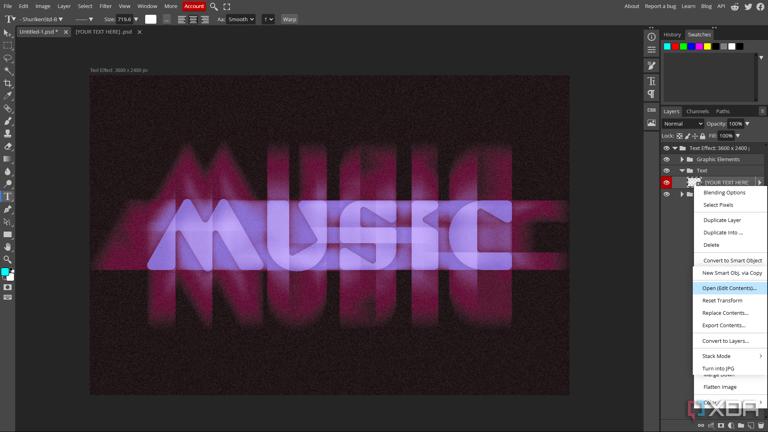Select the Eraser tool
The height and width of the screenshot is (432, 768).
pos(8,147)
